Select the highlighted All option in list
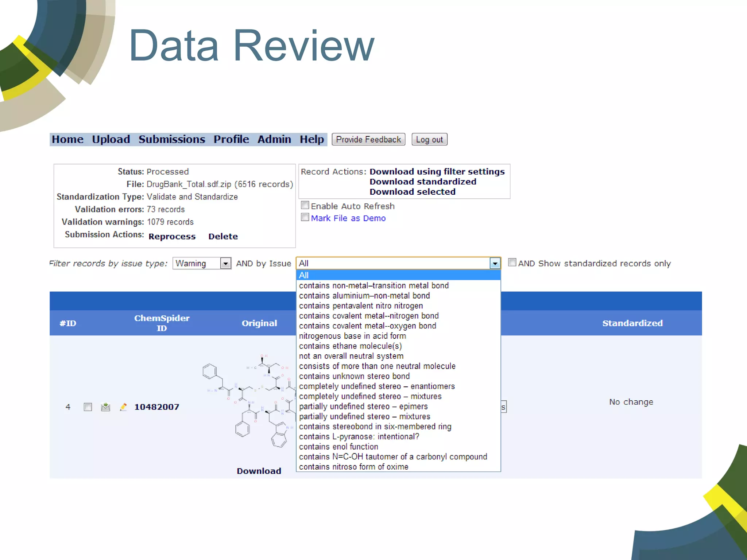 pyautogui.click(x=398, y=275)
